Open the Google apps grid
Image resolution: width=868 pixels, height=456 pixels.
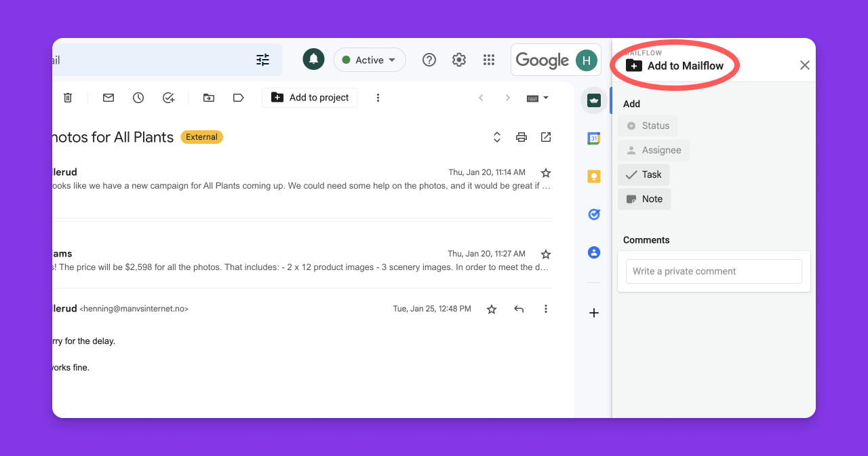[x=489, y=60]
